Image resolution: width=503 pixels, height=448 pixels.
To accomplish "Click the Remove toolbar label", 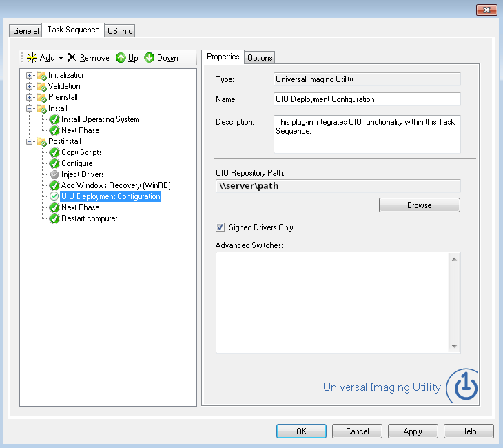I will pyautogui.click(x=94, y=58).
